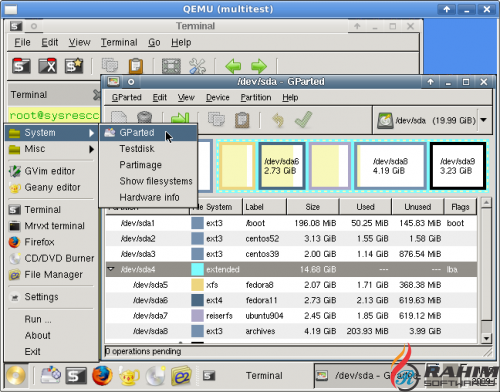Launch Geany editor from start menu
Image resolution: width=500 pixels, height=392 pixels.
click(52, 187)
